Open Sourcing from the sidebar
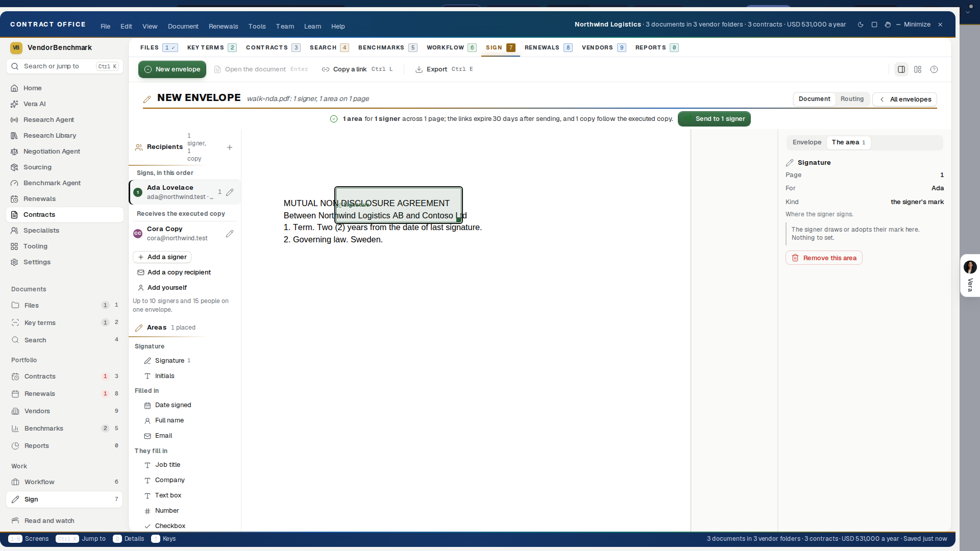980x551 pixels. click(65, 167)
